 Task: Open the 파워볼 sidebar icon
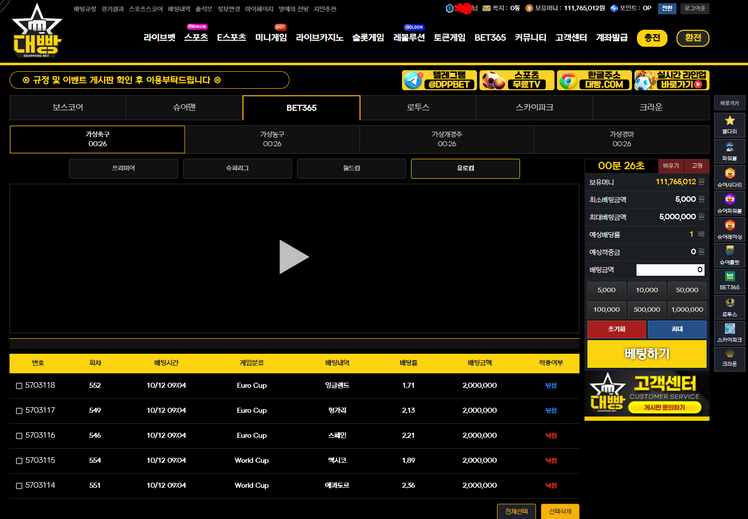click(x=730, y=150)
